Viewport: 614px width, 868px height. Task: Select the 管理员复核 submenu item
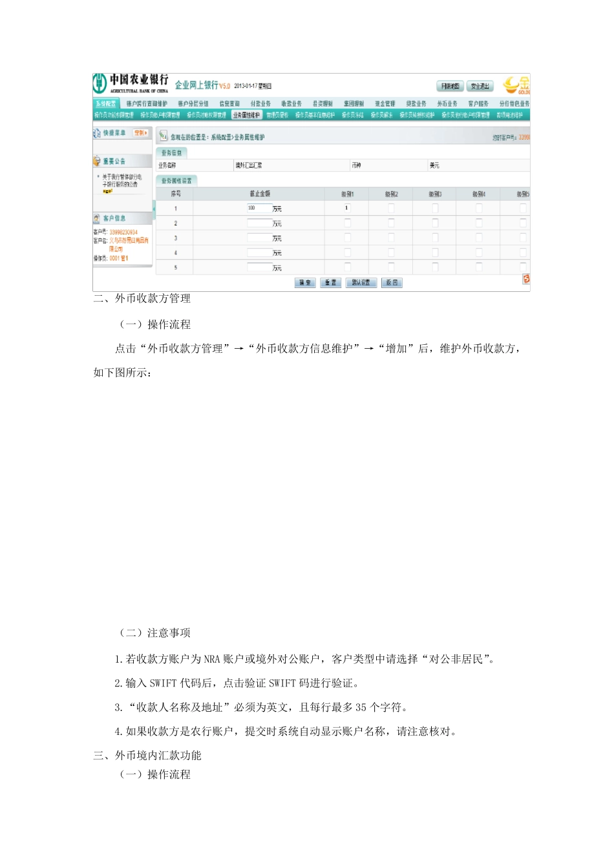(x=277, y=116)
